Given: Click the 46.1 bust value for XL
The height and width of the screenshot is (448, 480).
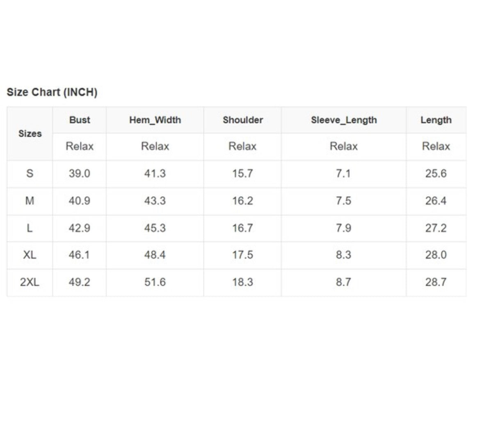Looking at the screenshot, I should coord(79,255).
